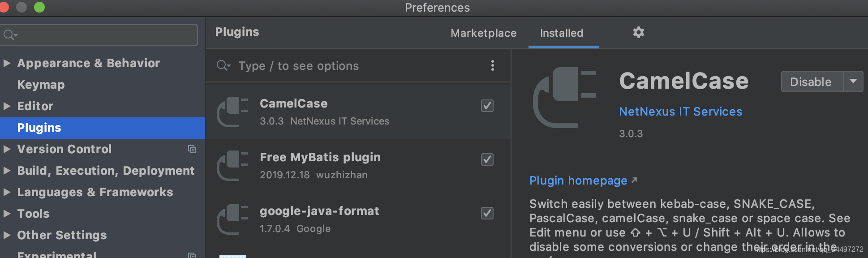Disable google-java-format via its checkbox
This screenshot has height=258, width=868.
coord(487,213)
